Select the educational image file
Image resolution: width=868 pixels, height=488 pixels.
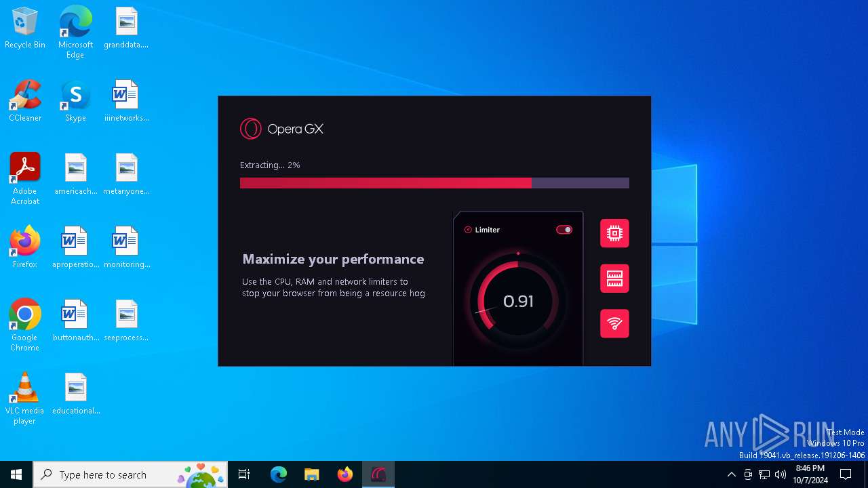(75, 394)
